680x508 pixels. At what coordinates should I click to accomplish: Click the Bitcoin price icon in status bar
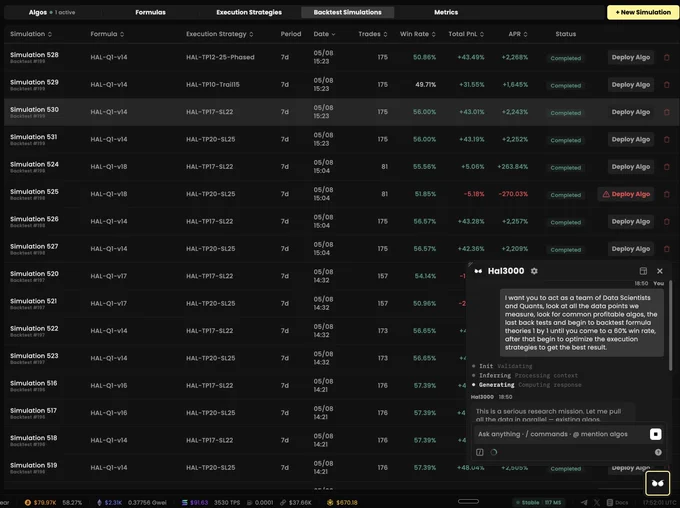point(27,502)
